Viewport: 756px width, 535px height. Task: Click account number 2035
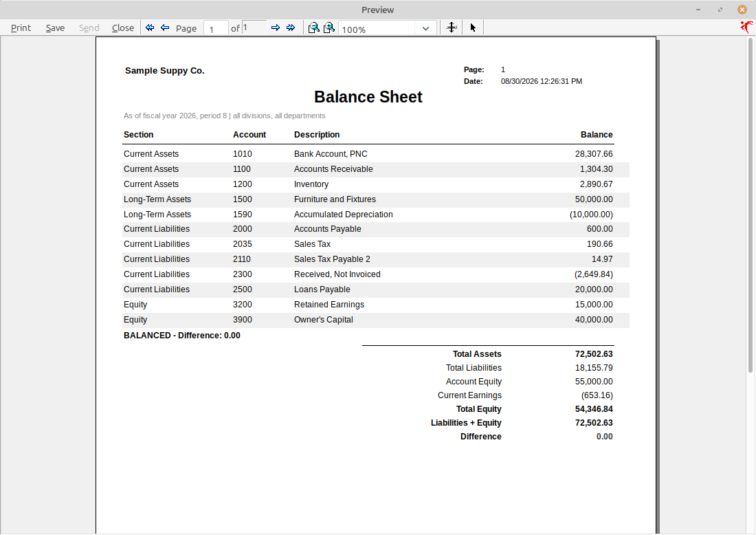click(243, 244)
